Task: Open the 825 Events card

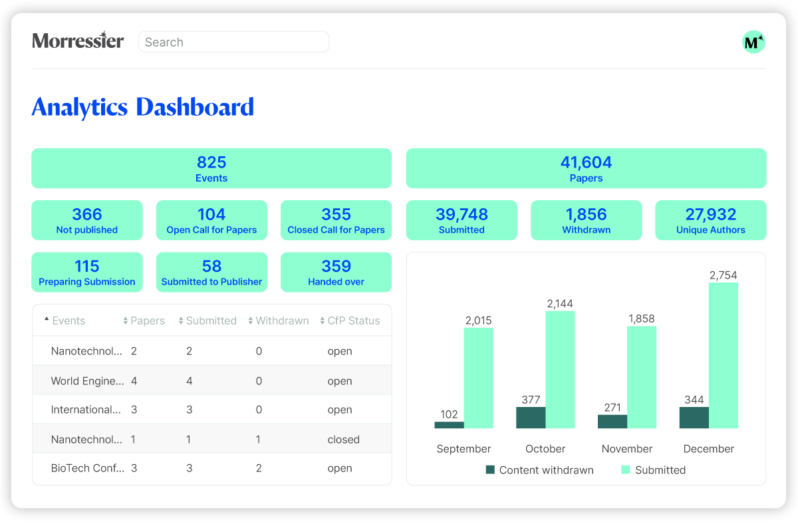Action: click(x=211, y=168)
